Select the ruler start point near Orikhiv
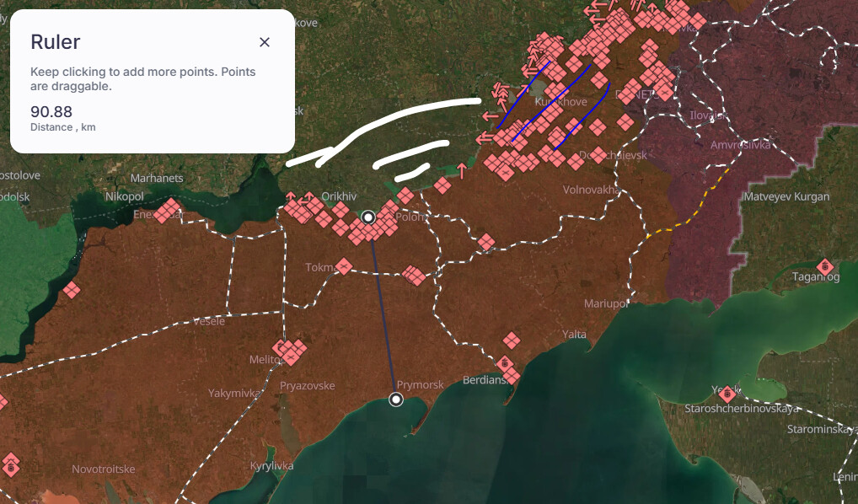Image resolution: width=858 pixels, height=504 pixels. (x=369, y=217)
